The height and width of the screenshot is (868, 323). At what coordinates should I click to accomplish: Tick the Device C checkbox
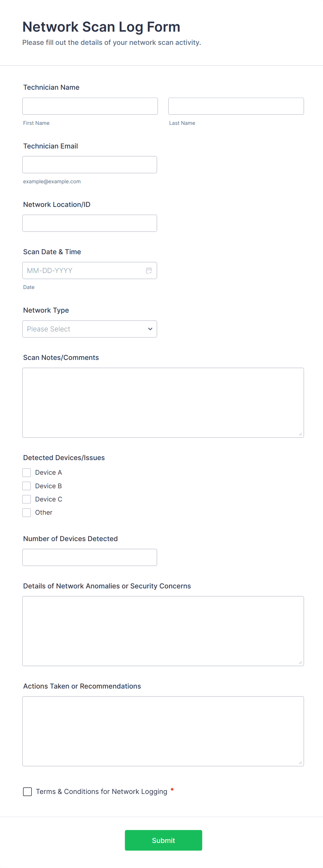point(27,499)
